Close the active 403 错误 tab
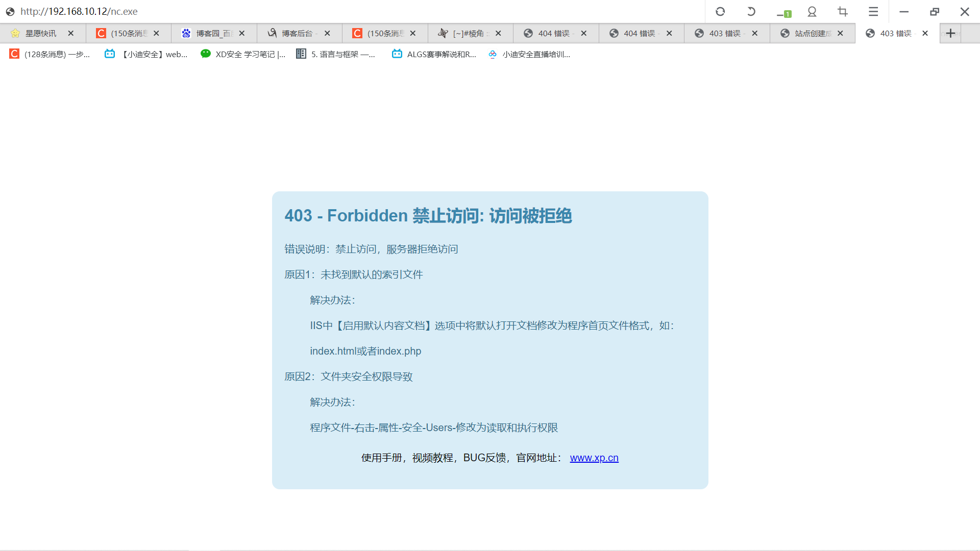Viewport: 980px width, 551px height. click(925, 33)
